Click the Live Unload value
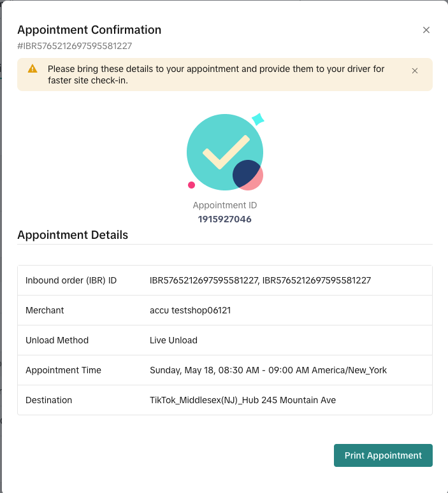Screen dimensions: 448x493 click(173, 340)
